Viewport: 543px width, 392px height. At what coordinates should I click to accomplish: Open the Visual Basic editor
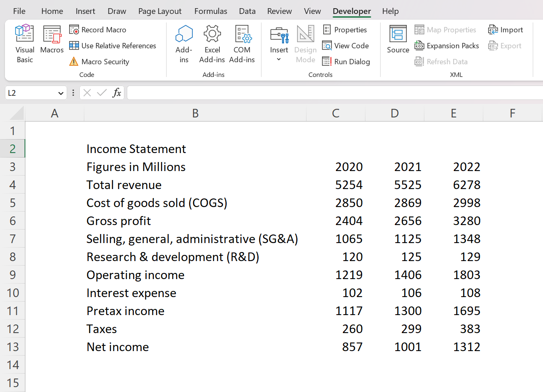pyautogui.click(x=24, y=43)
